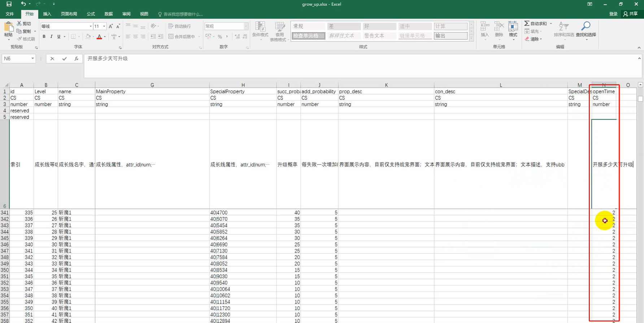Click the Insert Function fx icon
644x323 pixels.
pos(76,59)
